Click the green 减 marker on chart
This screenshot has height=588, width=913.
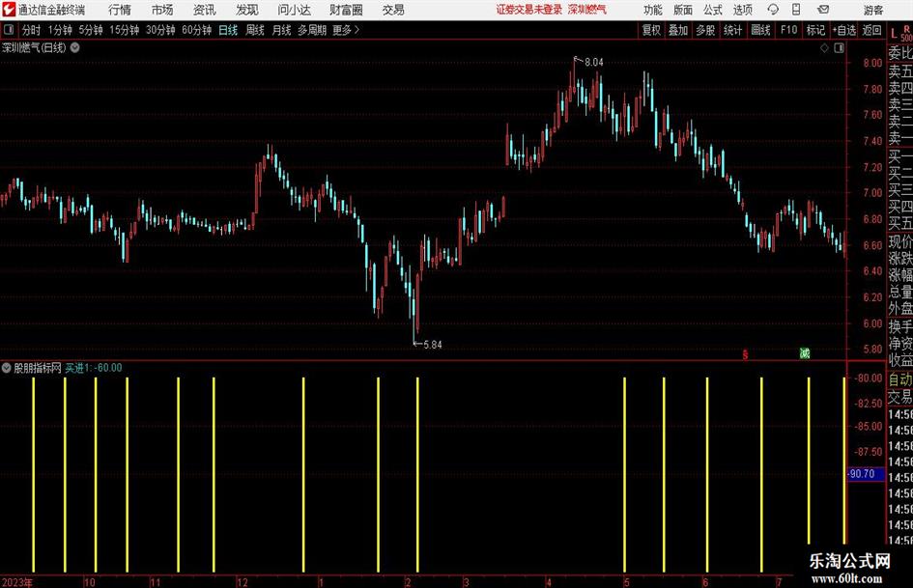(x=805, y=352)
